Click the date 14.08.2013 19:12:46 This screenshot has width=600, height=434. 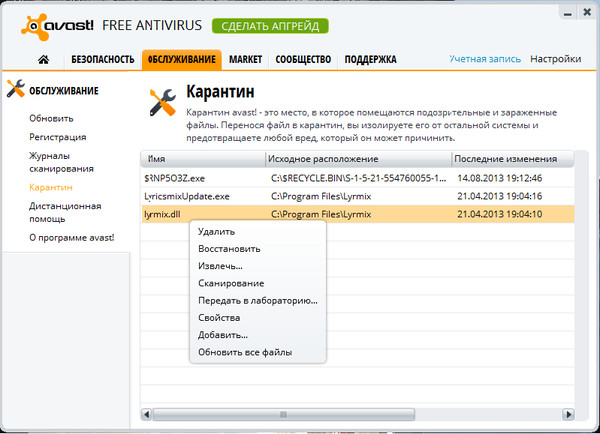(500, 178)
